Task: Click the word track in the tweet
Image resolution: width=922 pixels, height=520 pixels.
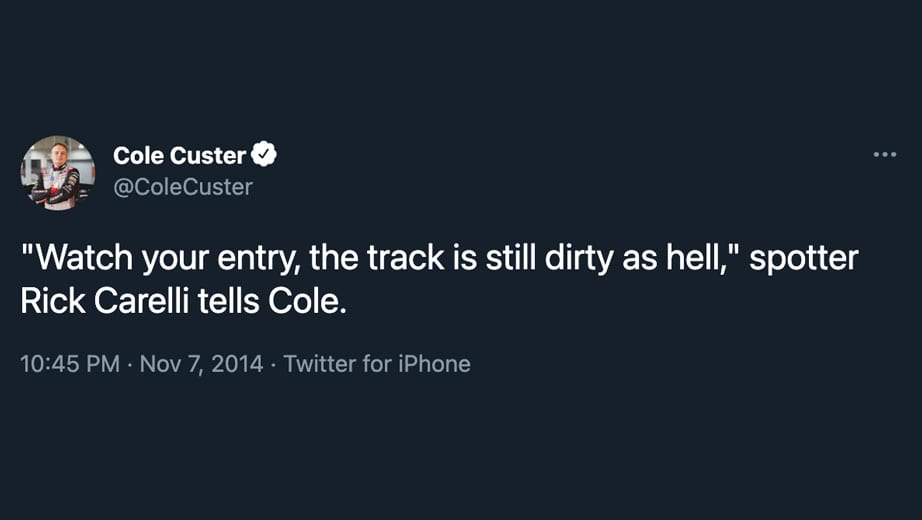Action: [406, 258]
